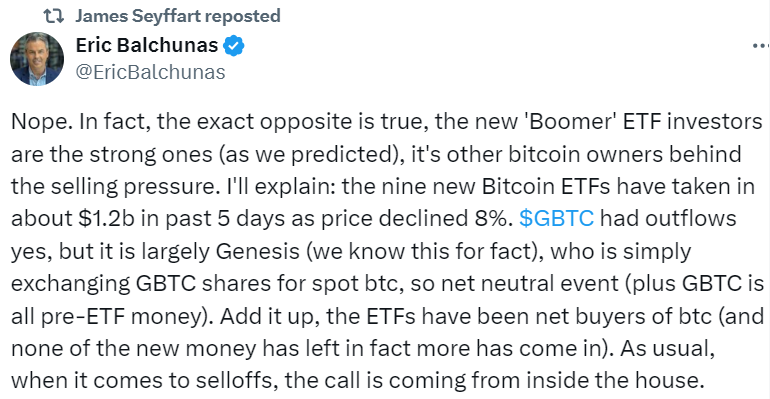
Task: Click the phrase 'nine new Bitcoin ETFs'
Action: pyautogui.click(x=496, y=187)
